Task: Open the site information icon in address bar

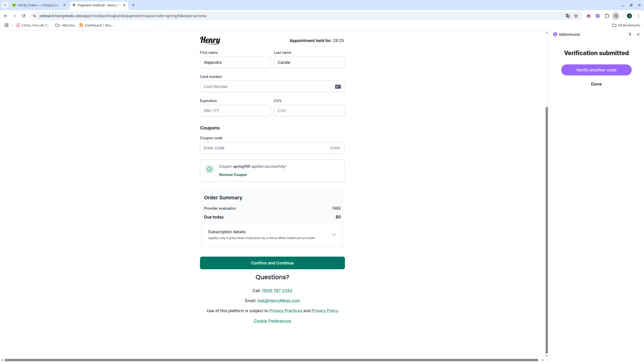Action: pyautogui.click(x=34, y=16)
